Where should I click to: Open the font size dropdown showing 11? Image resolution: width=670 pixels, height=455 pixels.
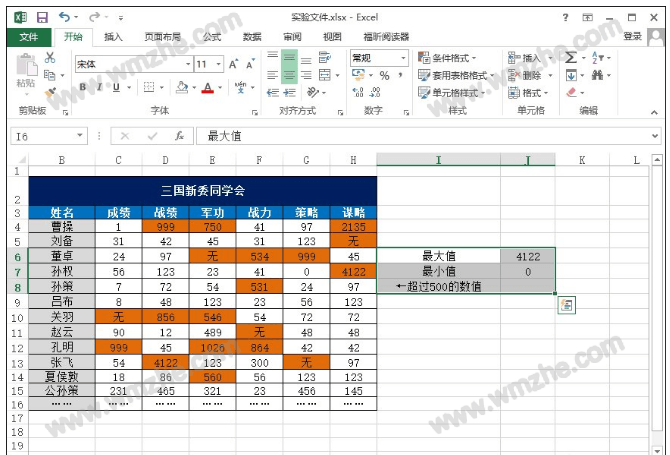pyautogui.click(x=218, y=64)
